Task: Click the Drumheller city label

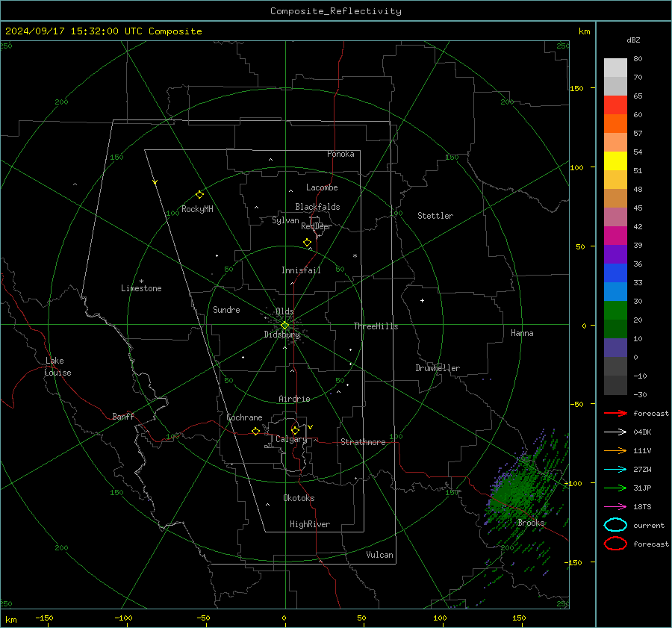Action: pos(438,368)
